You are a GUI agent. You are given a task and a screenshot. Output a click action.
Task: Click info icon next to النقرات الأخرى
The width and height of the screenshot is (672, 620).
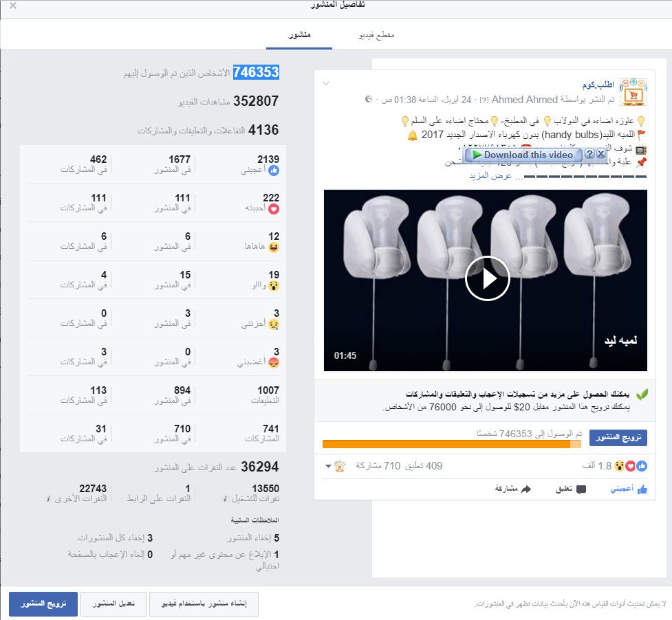pos(48,499)
